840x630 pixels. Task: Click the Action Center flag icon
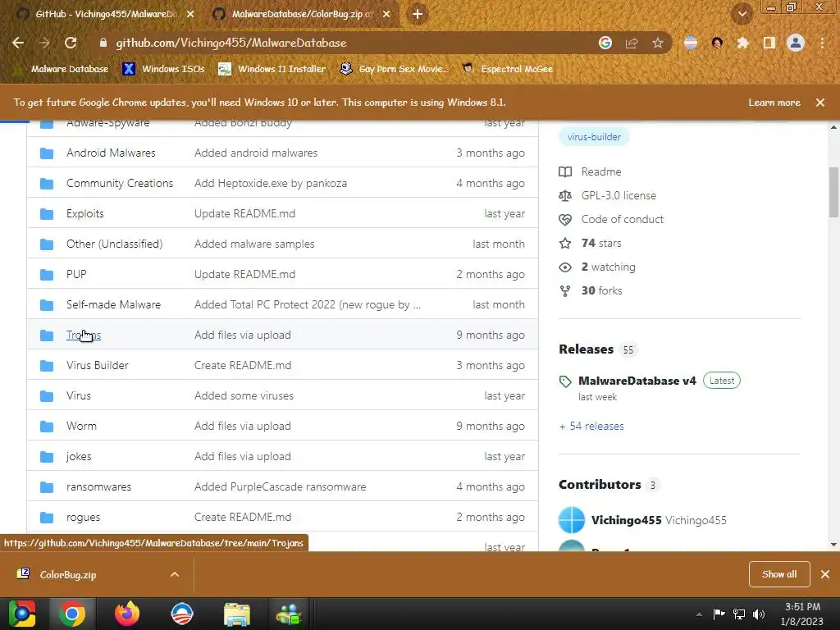[x=719, y=614]
